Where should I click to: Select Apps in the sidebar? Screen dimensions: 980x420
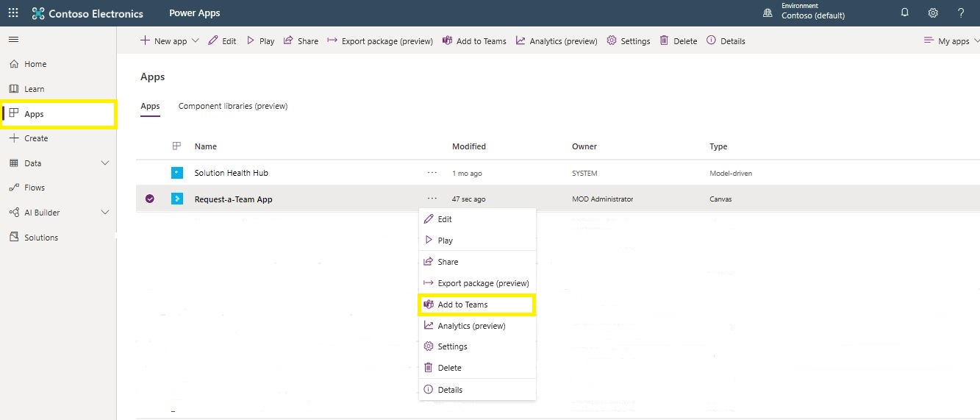[x=58, y=114]
